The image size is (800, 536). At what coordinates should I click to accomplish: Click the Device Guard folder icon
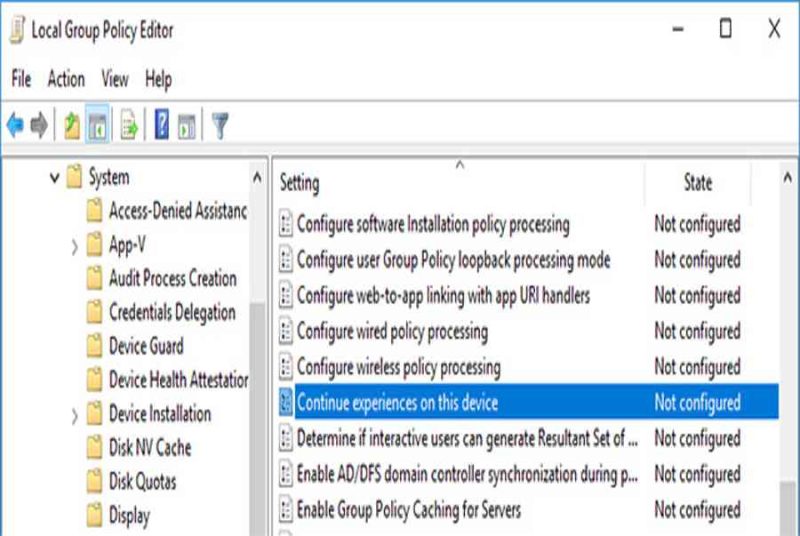94,346
